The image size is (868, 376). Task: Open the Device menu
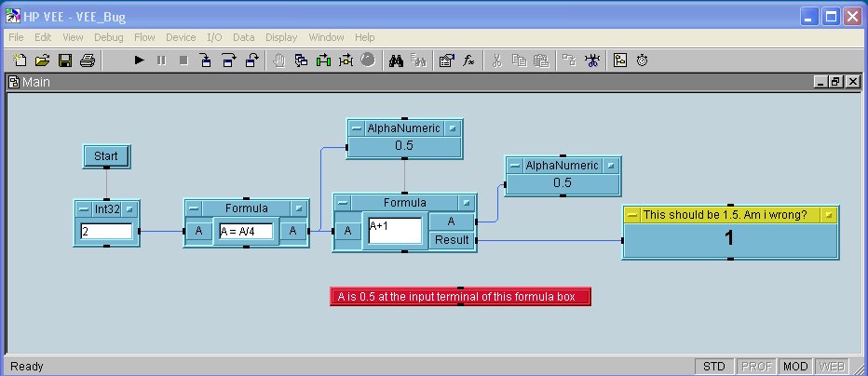tap(181, 37)
